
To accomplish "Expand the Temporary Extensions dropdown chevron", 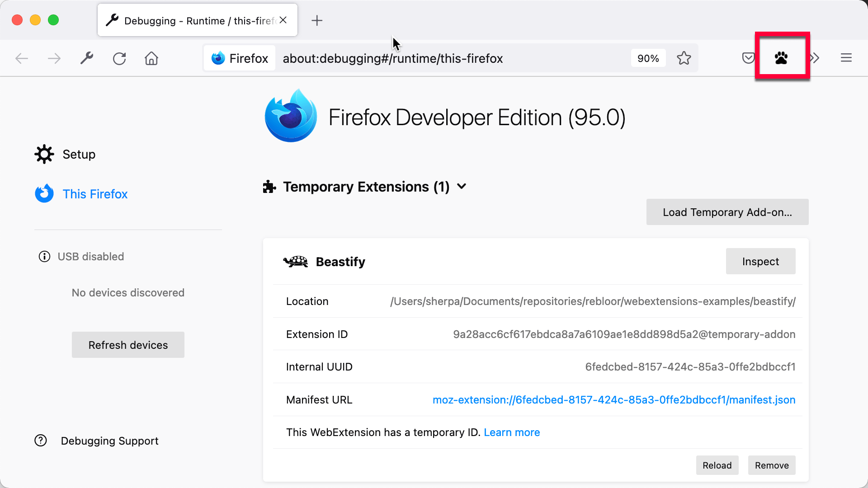I will tap(462, 187).
